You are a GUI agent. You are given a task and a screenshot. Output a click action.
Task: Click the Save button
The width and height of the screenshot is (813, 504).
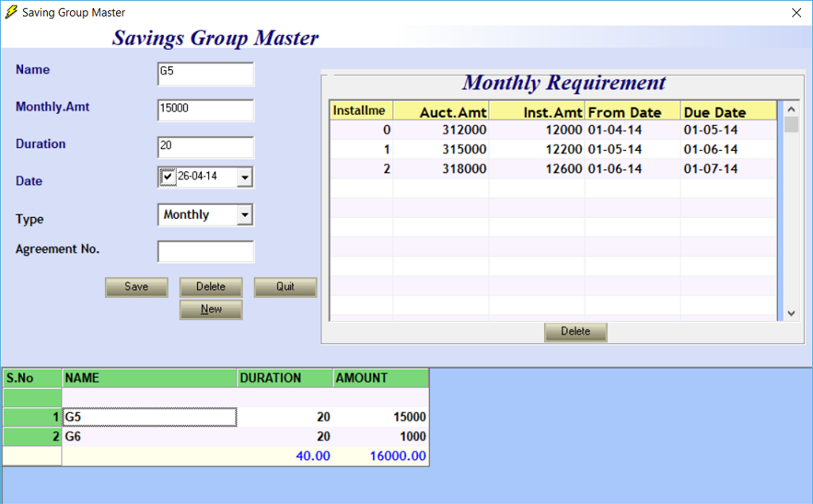(x=136, y=287)
